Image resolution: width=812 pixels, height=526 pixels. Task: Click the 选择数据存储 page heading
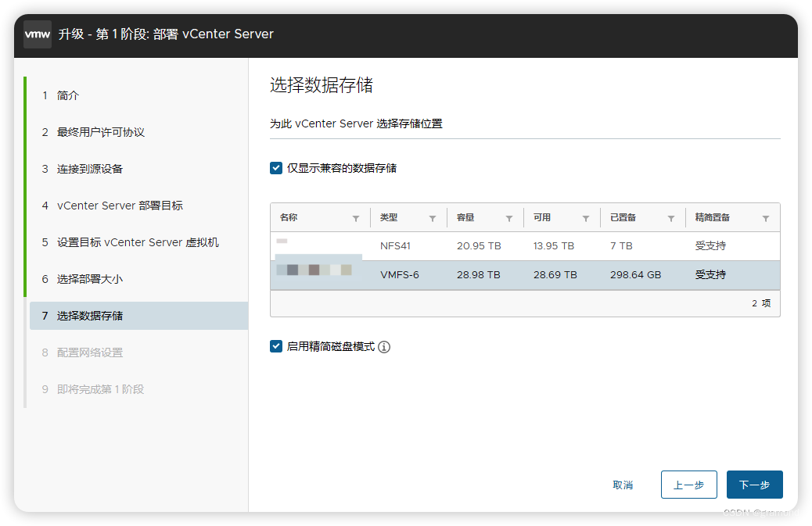(x=321, y=85)
